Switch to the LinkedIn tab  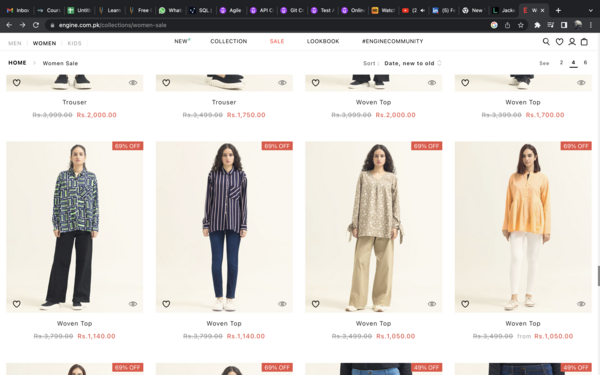444,10
